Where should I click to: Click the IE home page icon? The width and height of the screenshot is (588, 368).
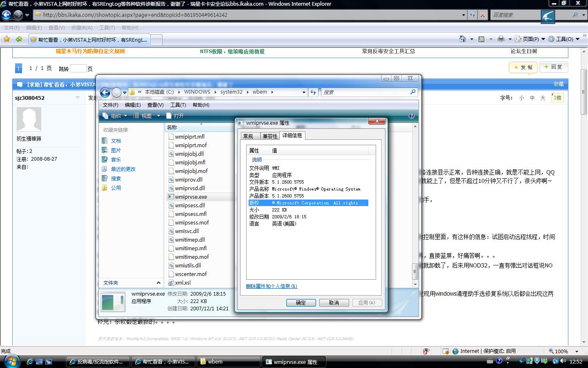(463, 39)
